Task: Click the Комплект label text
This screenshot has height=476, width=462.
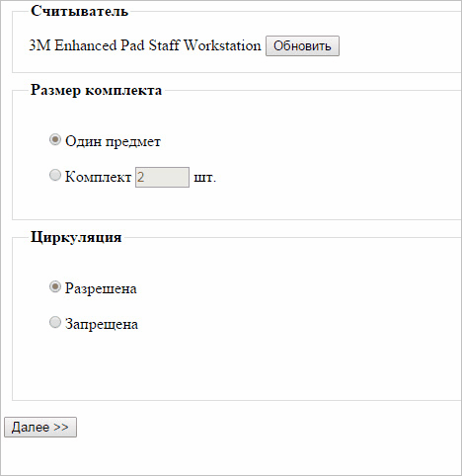Action: (x=98, y=177)
